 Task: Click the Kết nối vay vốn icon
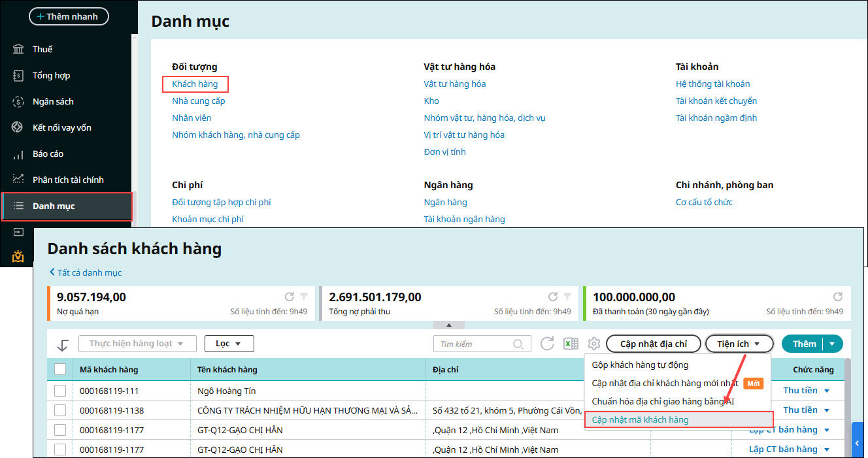18,127
